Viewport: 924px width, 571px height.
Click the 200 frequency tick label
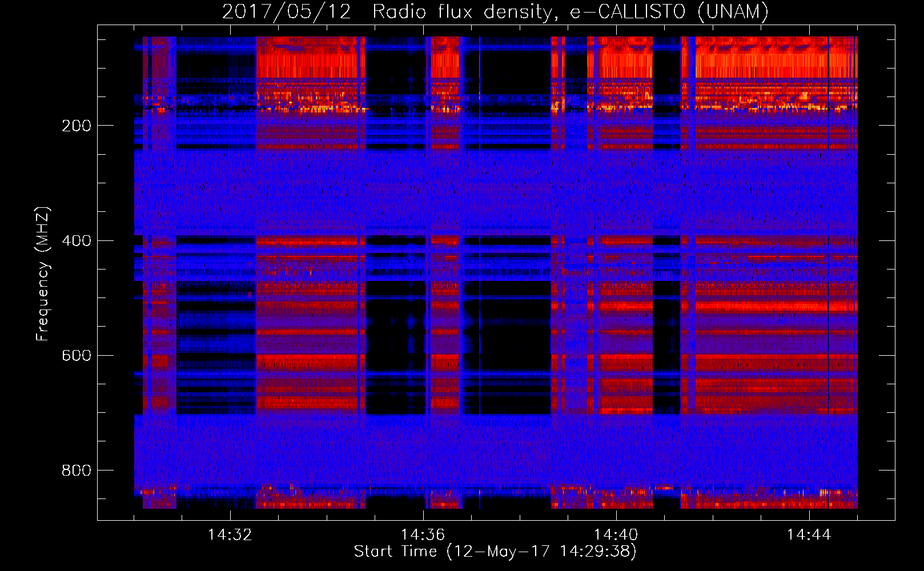(77, 126)
